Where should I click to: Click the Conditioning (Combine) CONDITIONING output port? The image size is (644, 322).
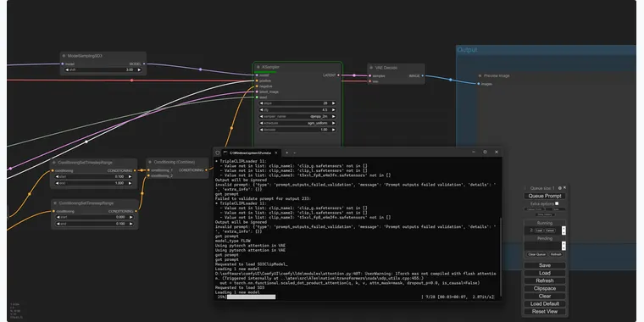click(206, 170)
